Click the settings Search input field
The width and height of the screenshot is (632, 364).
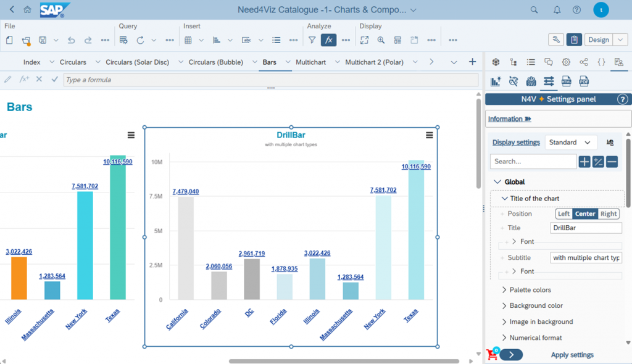pos(533,162)
